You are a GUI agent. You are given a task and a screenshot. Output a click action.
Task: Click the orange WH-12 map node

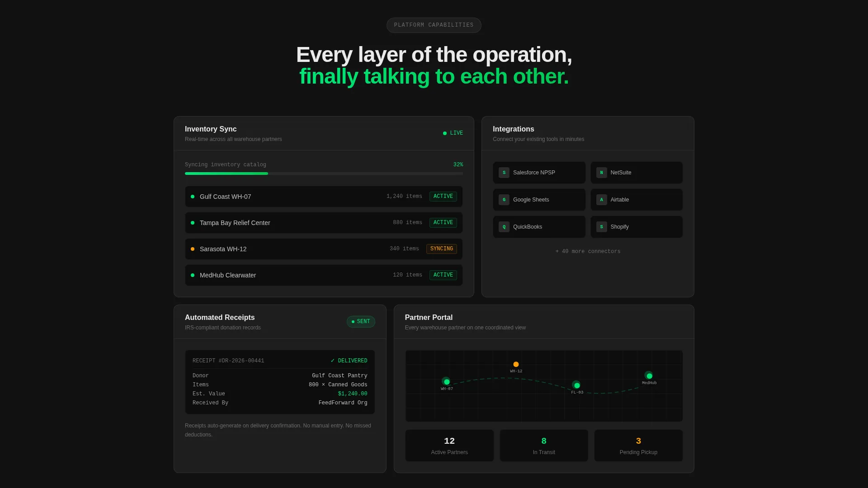point(516,364)
